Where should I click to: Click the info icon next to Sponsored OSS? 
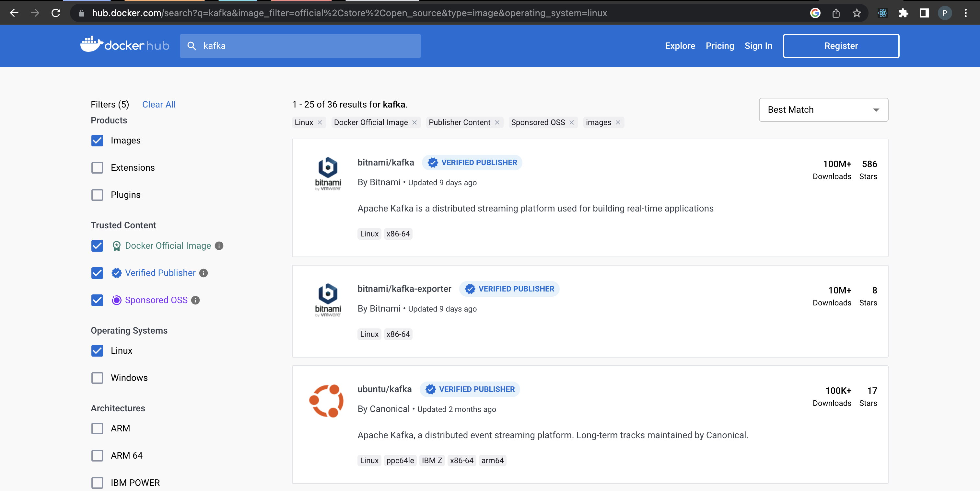coord(195,300)
